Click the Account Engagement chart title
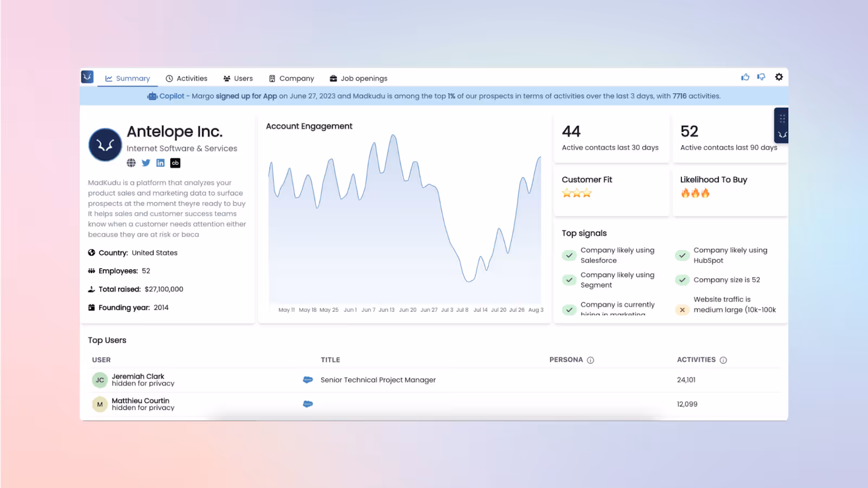868x488 pixels. coord(309,126)
